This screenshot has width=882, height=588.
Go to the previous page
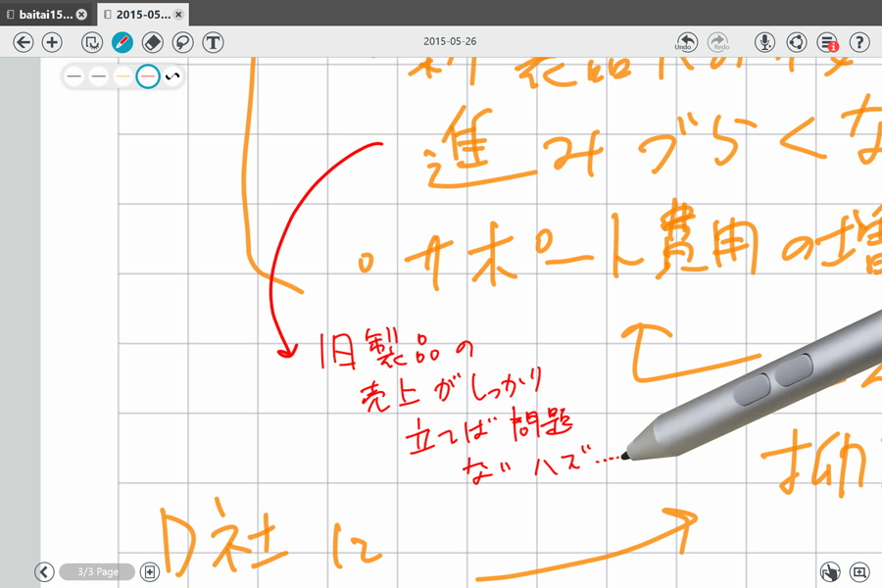click(x=43, y=571)
